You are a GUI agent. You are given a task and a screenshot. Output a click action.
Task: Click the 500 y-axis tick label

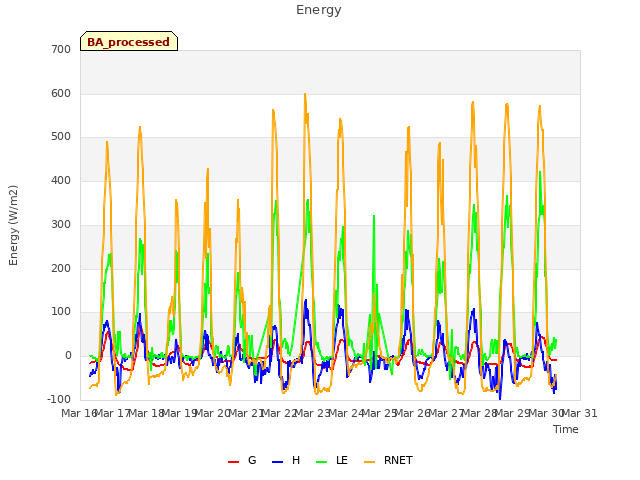(61, 137)
